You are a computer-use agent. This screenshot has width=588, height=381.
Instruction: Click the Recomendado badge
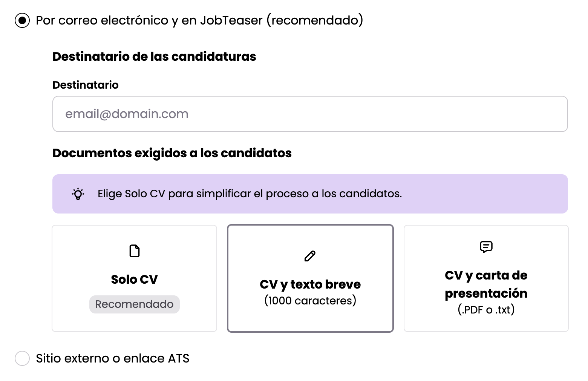coord(135,304)
